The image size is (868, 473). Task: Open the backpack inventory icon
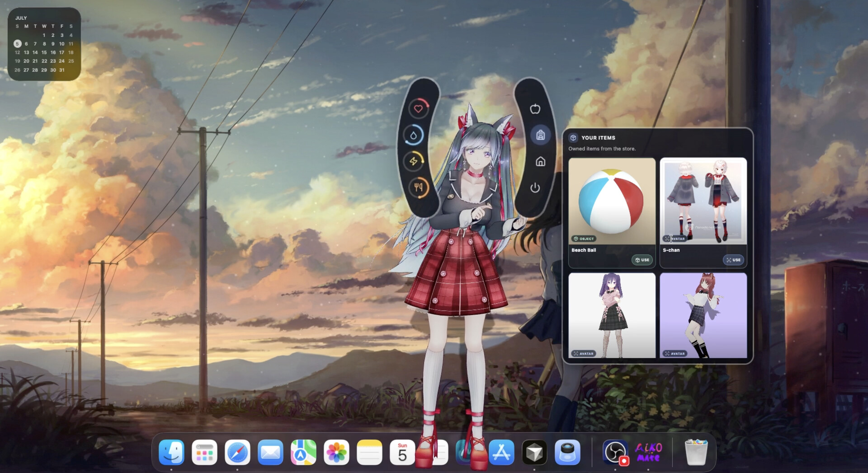coord(540,135)
